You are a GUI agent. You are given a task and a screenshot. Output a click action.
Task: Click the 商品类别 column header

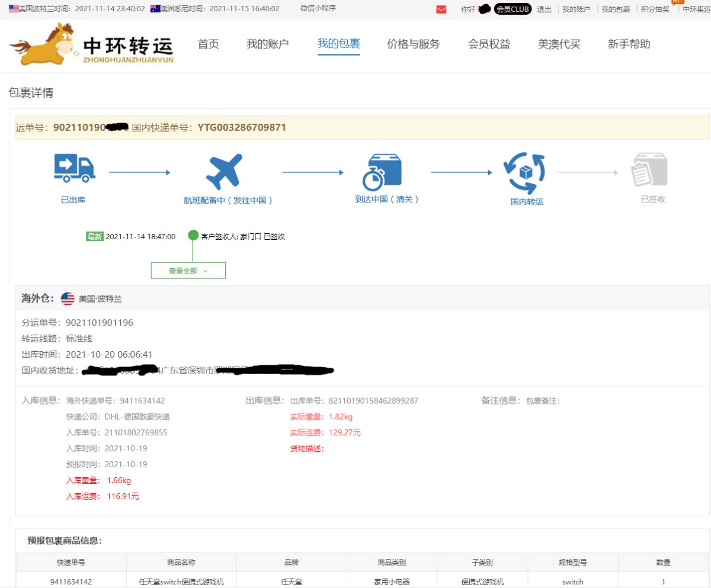pos(392,563)
